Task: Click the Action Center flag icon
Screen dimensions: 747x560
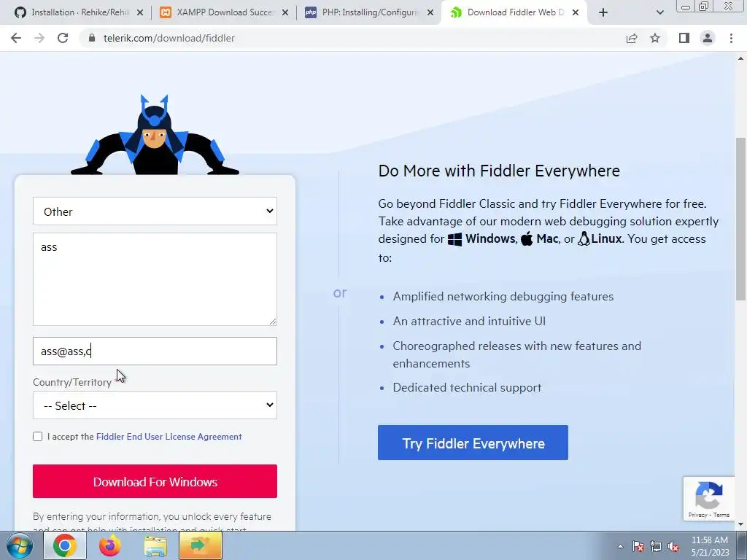Action: point(638,546)
